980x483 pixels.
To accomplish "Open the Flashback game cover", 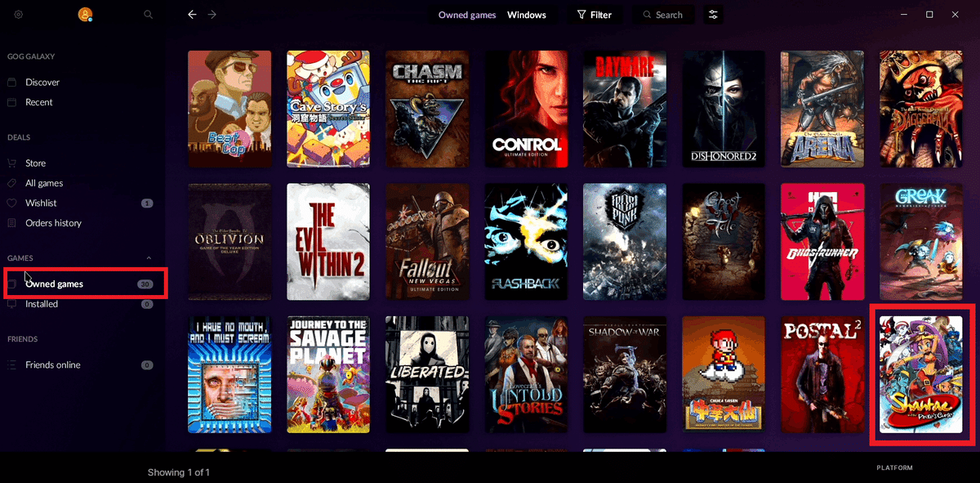I will click(527, 242).
